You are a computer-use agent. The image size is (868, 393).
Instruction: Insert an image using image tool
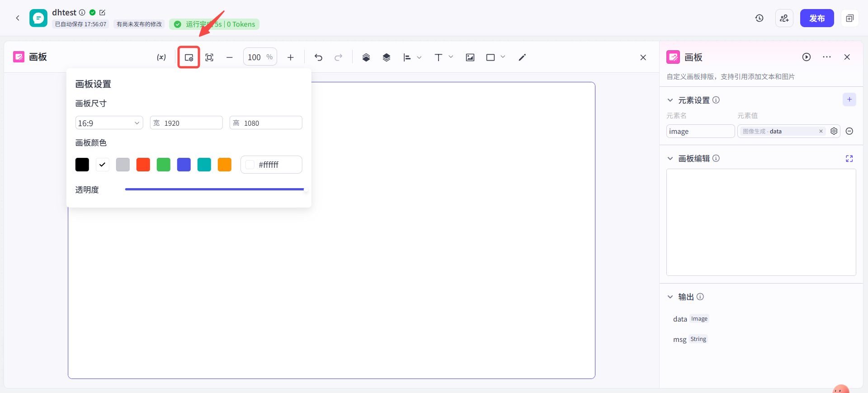[x=470, y=57]
